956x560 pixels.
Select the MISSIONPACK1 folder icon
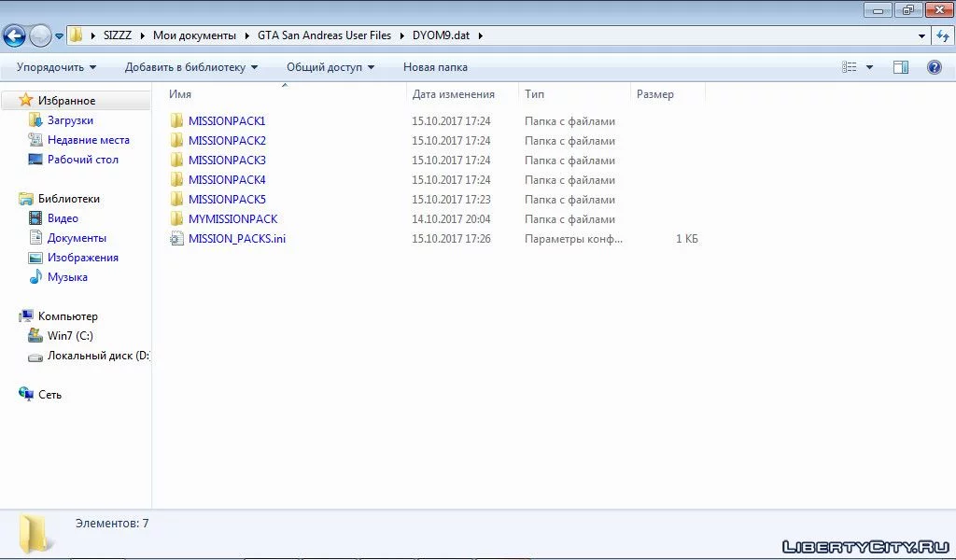click(x=176, y=120)
